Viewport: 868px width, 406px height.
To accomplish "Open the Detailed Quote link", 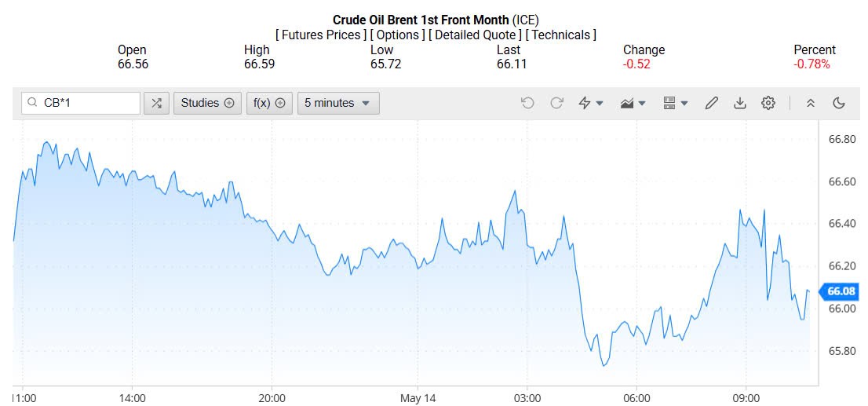I will (476, 35).
